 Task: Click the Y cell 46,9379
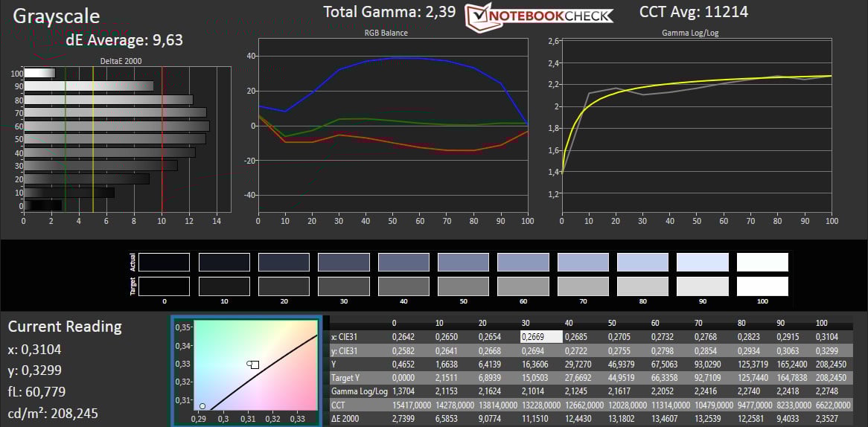click(622, 364)
